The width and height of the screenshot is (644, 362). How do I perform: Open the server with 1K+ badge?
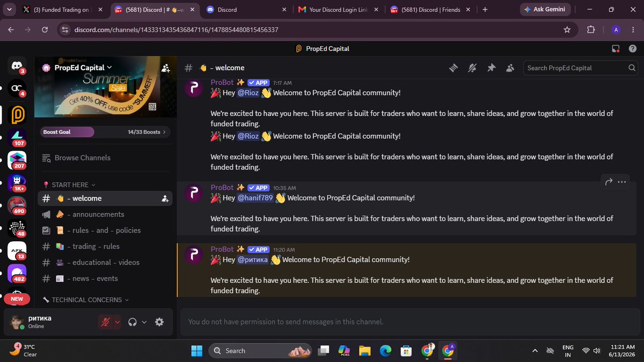tap(17, 184)
